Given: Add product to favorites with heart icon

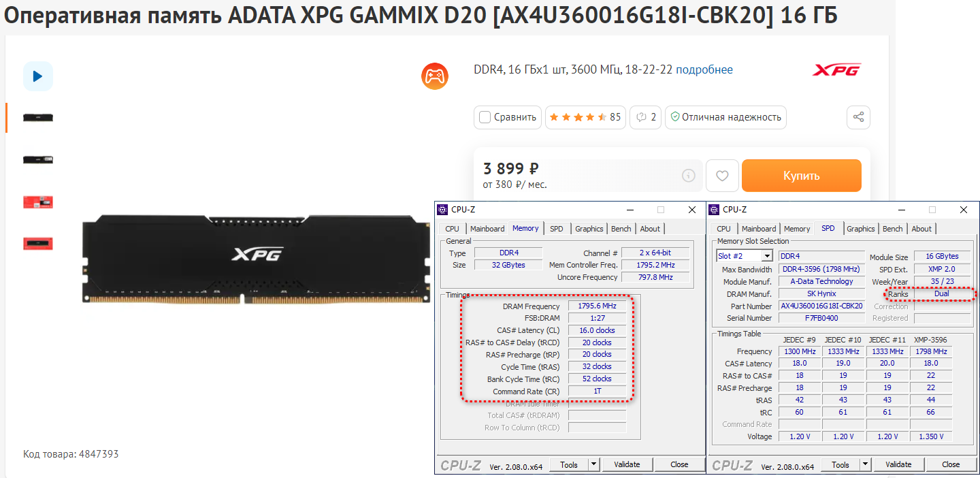Looking at the screenshot, I should coord(722,176).
